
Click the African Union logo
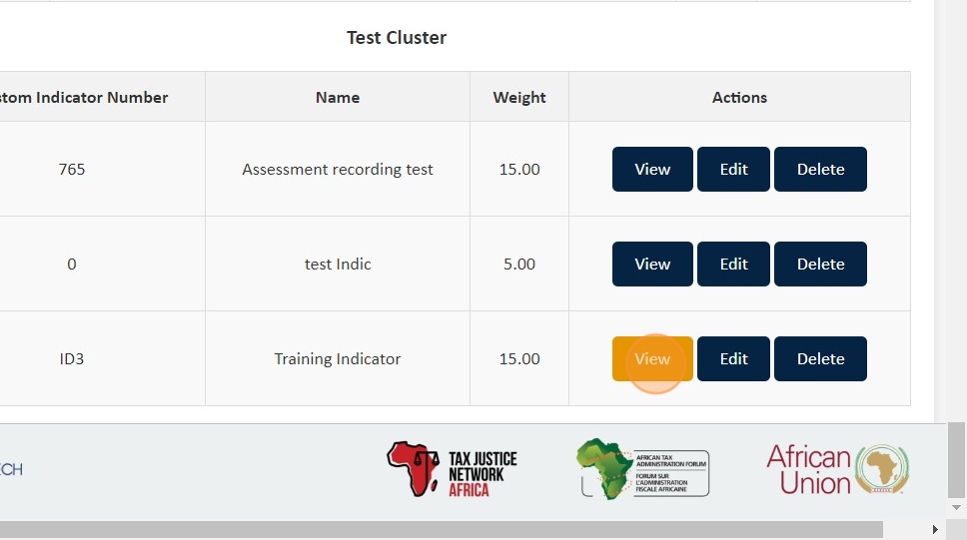(837, 470)
